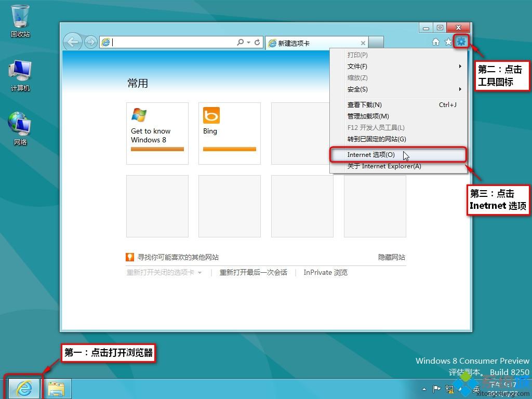The width and height of the screenshot is (532, 399).
Task: Select the 网络 desktop icon
Action: 20,129
